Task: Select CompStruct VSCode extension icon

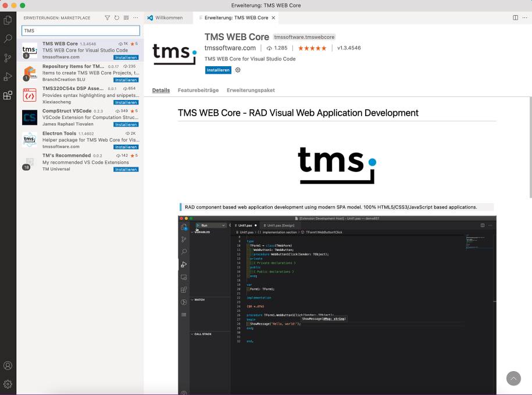Action: (30, 118)
